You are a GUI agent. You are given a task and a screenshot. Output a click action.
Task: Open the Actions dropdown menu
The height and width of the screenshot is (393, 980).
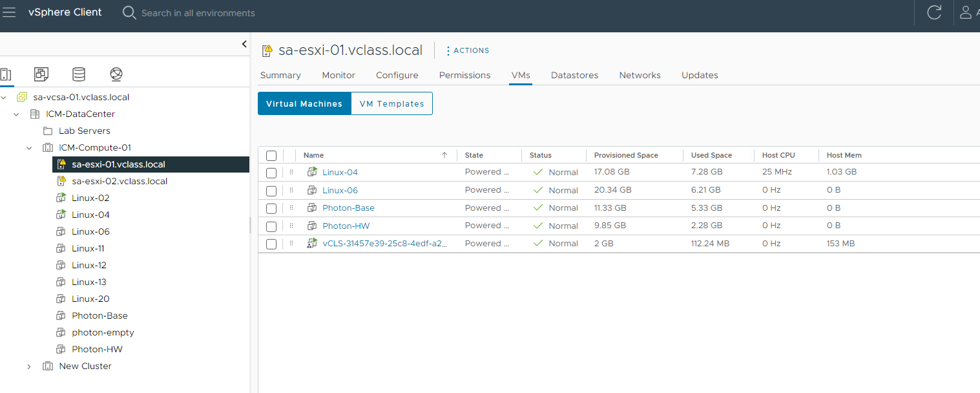[x=467, y=50]
